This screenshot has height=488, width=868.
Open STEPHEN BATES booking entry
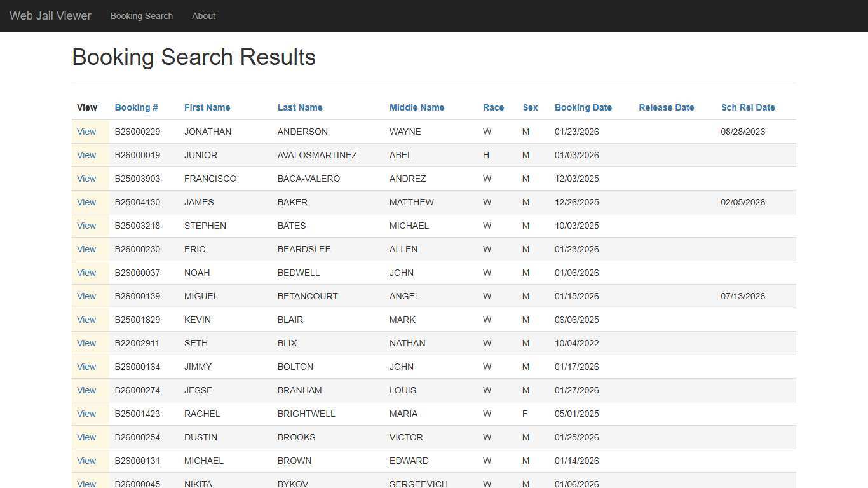coord(86,226)
